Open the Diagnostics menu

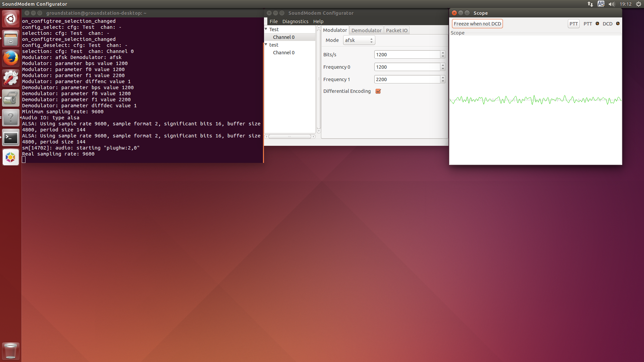[295, 21]
